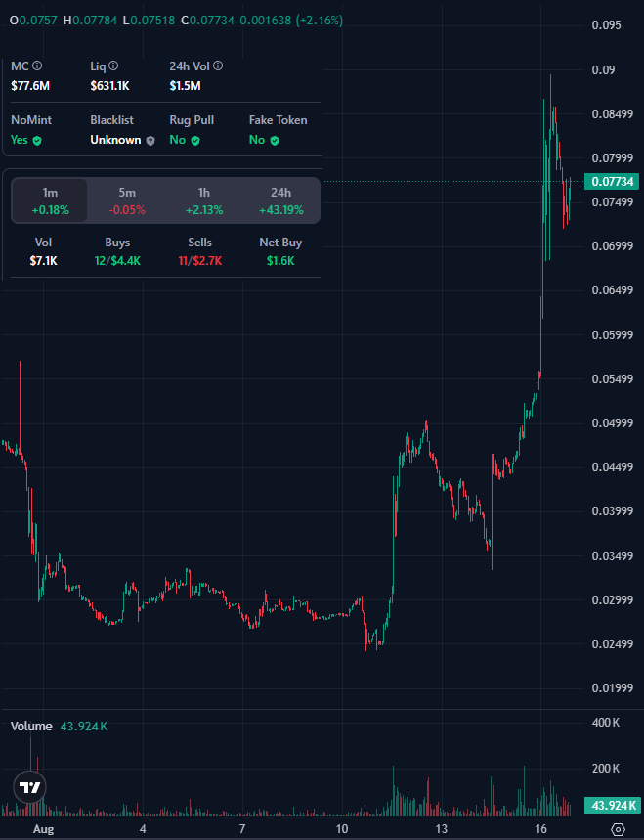Click the TradingView logo icon
This screenshot has width=644, height=840.
[x=30, y=787]
